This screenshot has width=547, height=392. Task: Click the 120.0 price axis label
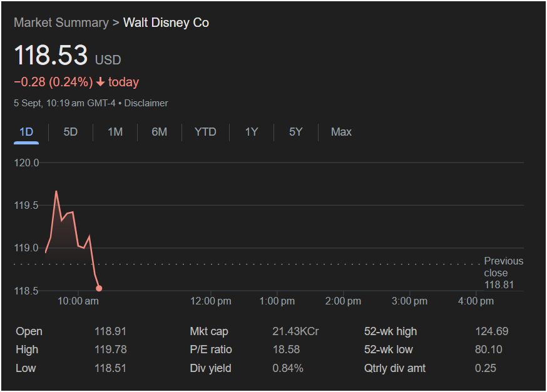pyautogui.click(x=26, y=163)
